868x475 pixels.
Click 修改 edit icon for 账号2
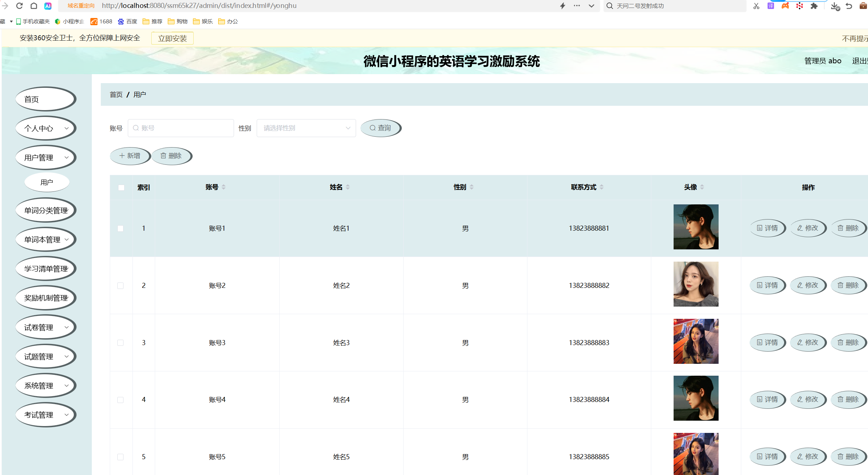tap(808, 285)
